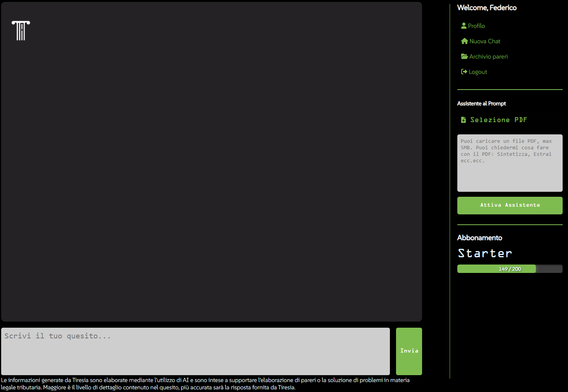Sign out using the Logout text
This screenshot has height=392, width=568.
[478, 72]
